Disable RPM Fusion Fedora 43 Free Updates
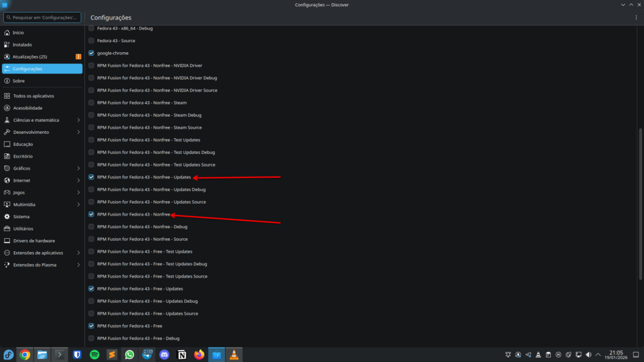 pos(91,288)
